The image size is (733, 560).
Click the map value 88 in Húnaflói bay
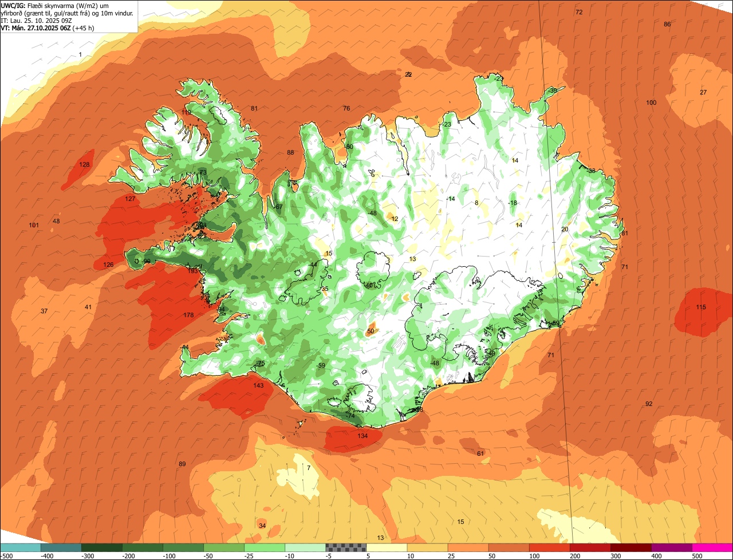point(290,153)
